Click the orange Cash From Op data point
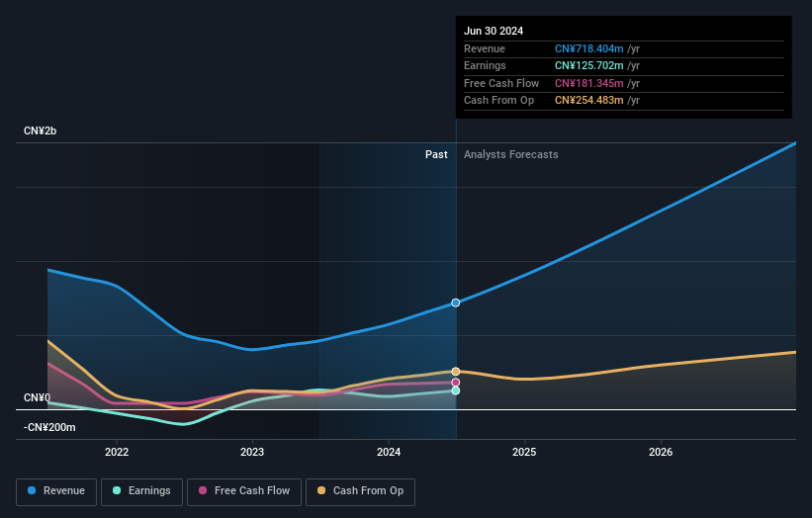The height and width of the screenshot is (518, 812). pos(456,372)
